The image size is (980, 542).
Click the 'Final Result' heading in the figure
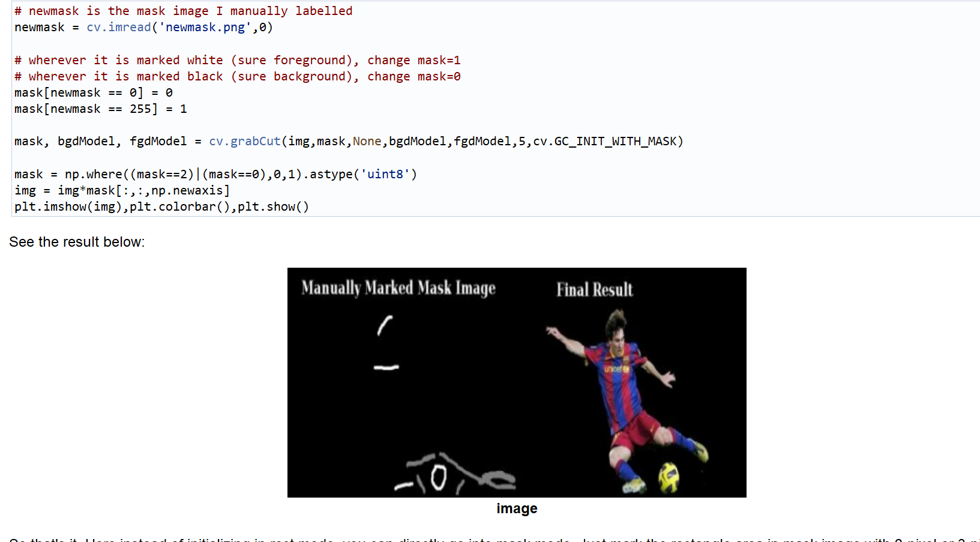(595, 290)
